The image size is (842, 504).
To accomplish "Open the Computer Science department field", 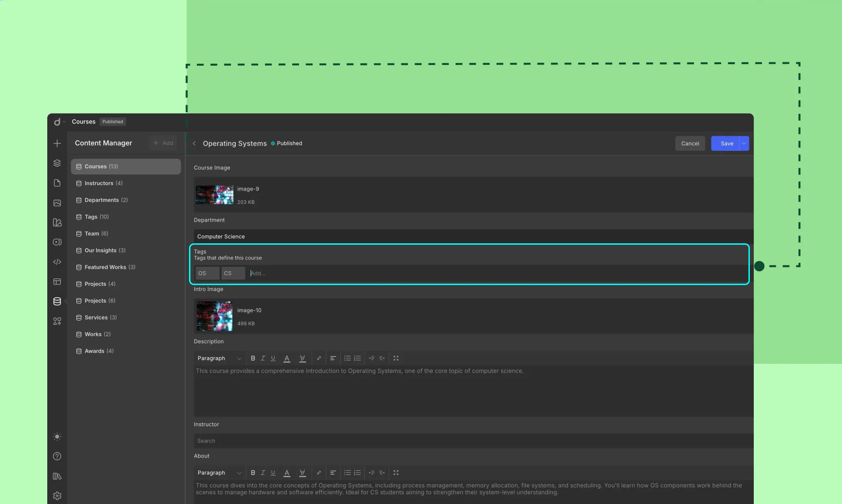I will 473,236.
